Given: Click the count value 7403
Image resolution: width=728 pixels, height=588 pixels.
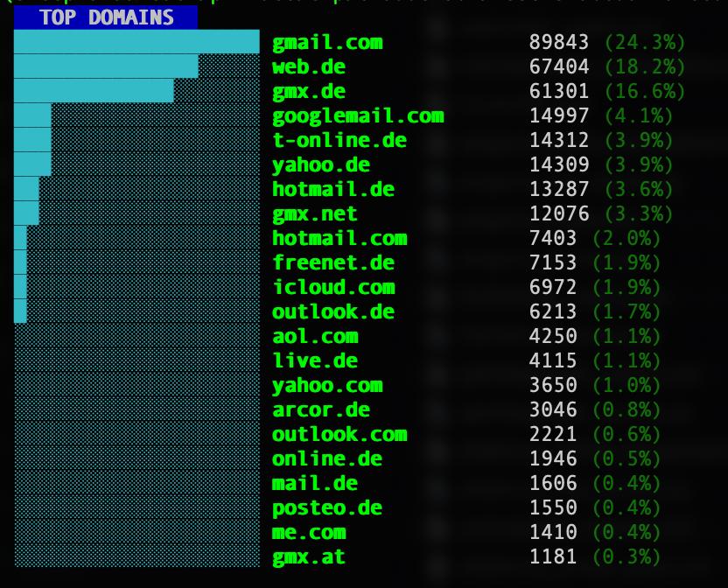Looking at the screenshot, I should pos(553,238).
